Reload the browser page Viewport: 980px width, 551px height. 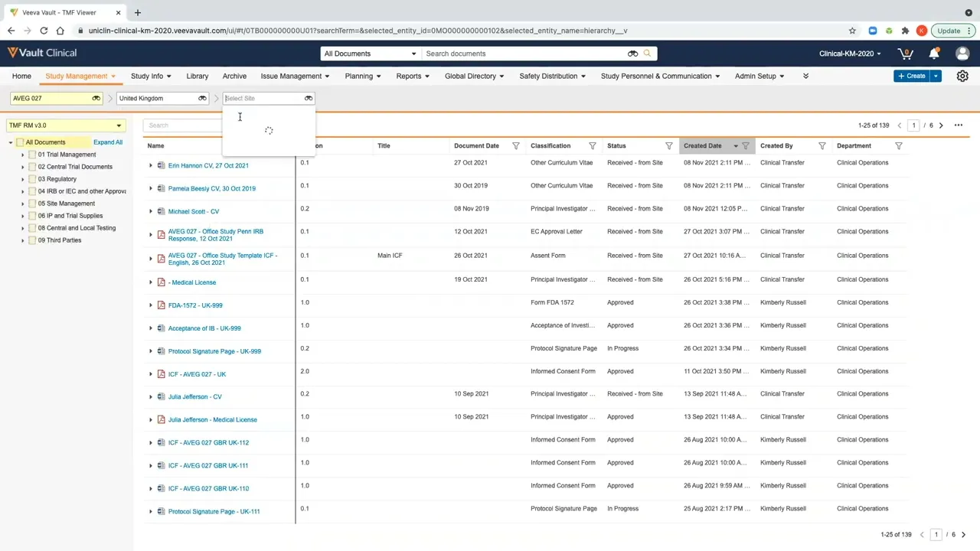(x=44, y=31)
